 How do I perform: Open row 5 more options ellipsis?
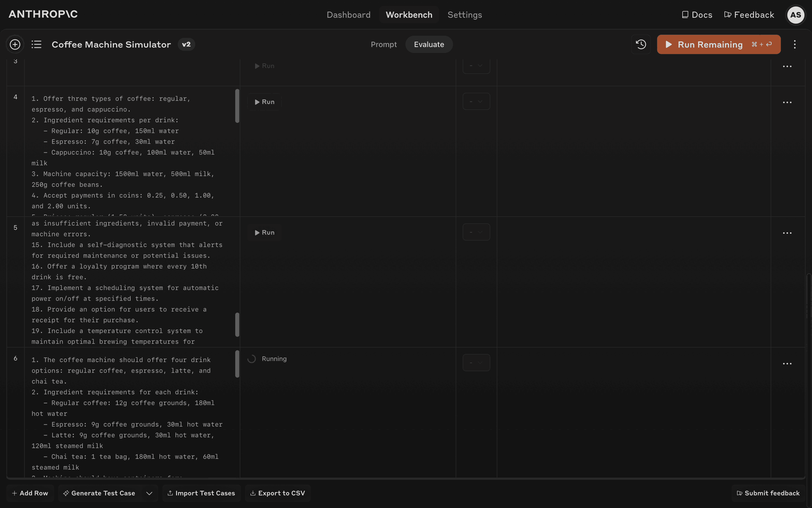787,233
